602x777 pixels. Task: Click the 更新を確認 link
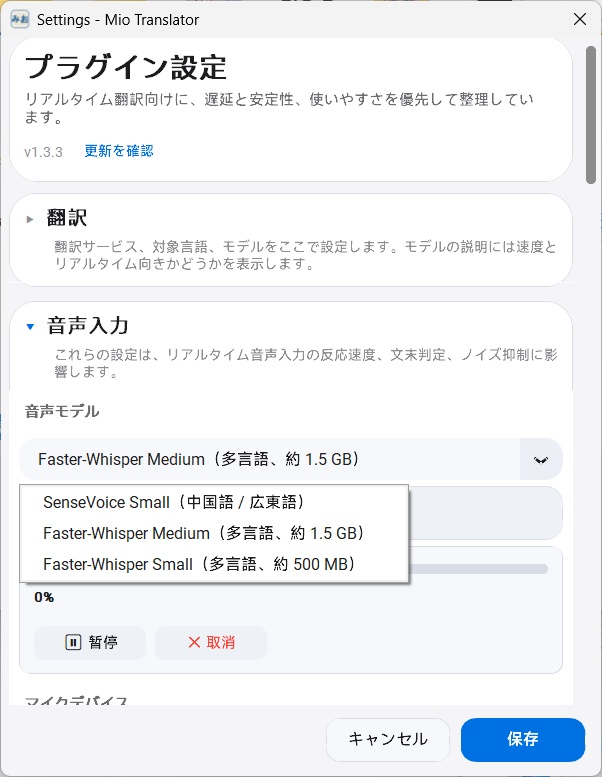click(119, 151)
